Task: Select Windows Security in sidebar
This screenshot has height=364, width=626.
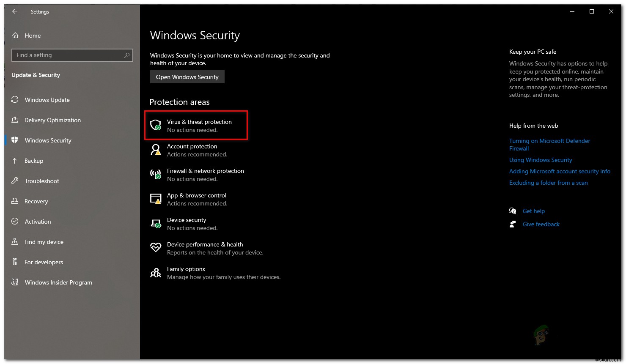Action: pos(47,140)
